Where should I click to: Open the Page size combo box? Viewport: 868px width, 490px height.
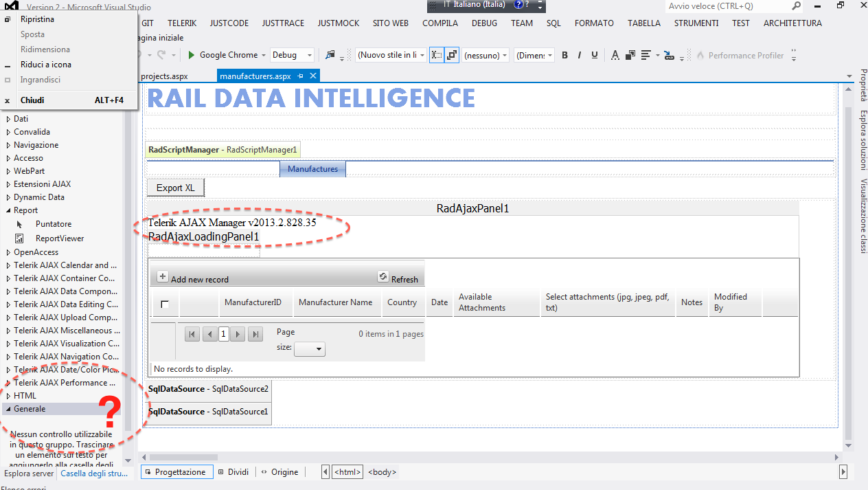click(310, 349)
